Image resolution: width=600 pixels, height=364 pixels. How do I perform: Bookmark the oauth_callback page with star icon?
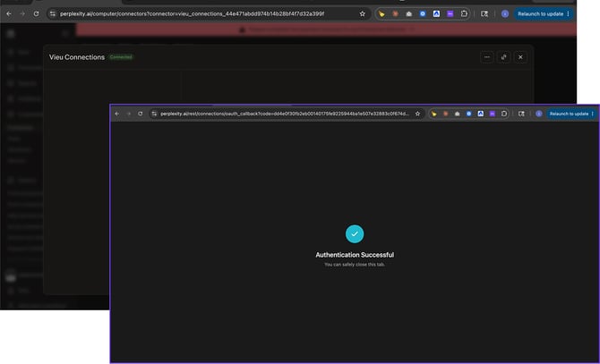[417, 114]
